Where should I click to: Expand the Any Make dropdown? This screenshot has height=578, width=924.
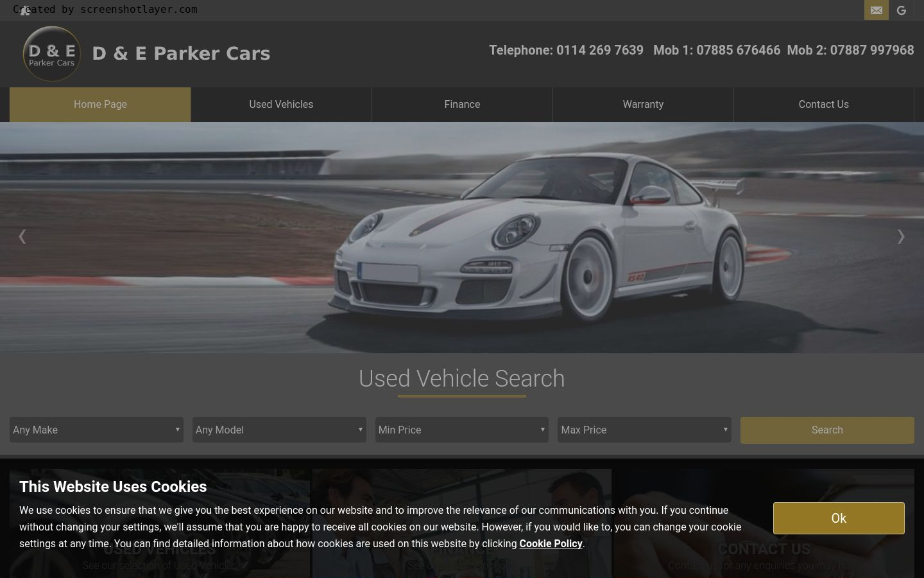pos(96,430)
